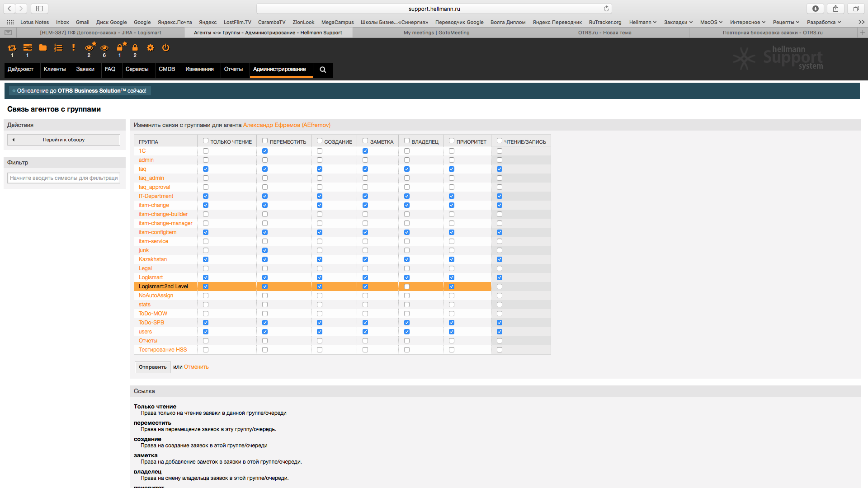Click the logout power icon
The height and width of the screenshot is (488, 868).
166,47
